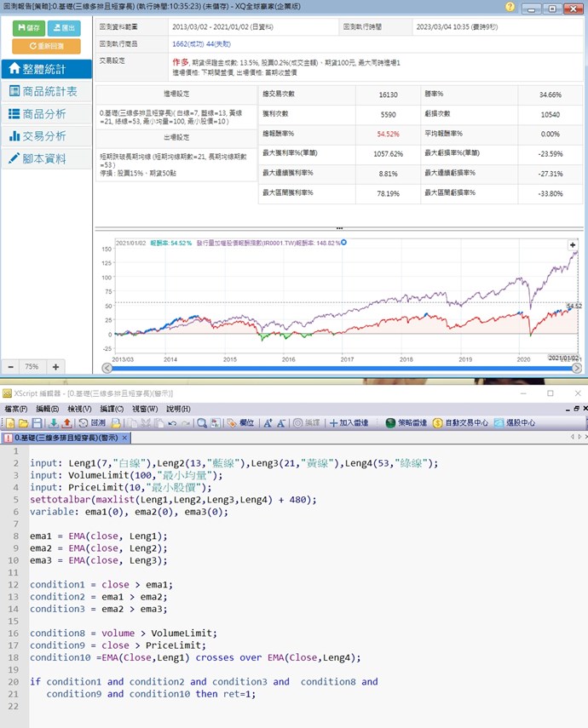Click the 選股中心 toolbar icon
Viewport: 588px width, 728px height.
[515, 423]
